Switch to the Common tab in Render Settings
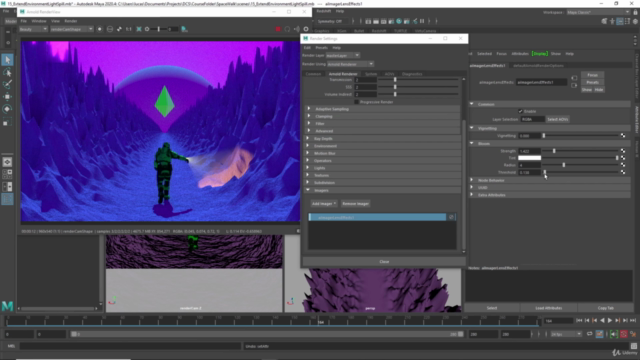 click(313, 74)
